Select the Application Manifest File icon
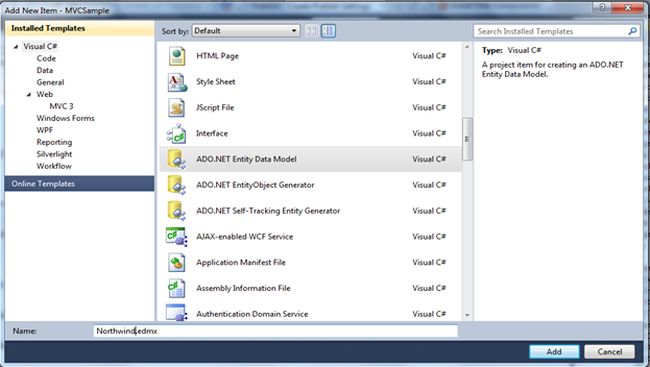Viewport: 650px width, 367px height. tap(177, 262)
